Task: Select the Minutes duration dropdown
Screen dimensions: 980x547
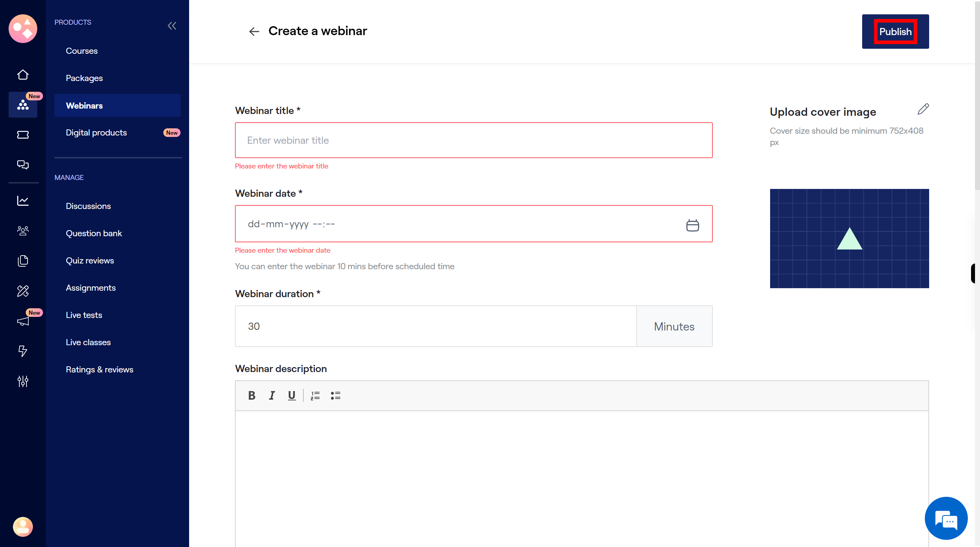Action: click(x=674, y=326)
